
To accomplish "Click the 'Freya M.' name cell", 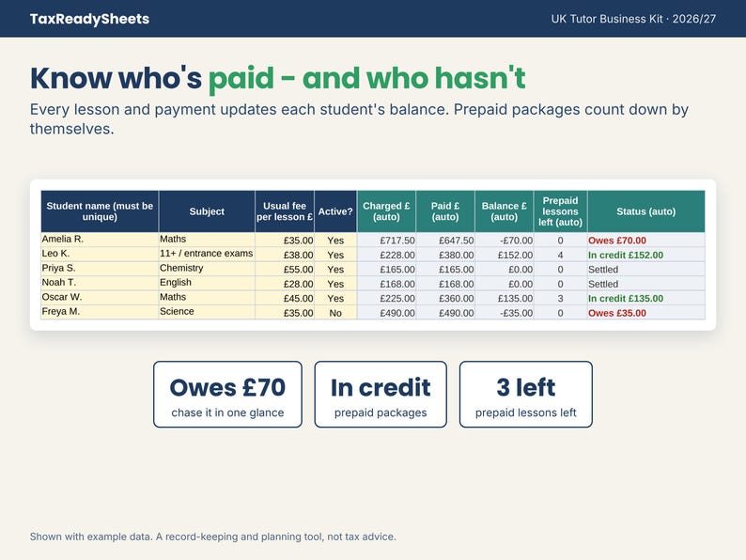I will (100, 312).
